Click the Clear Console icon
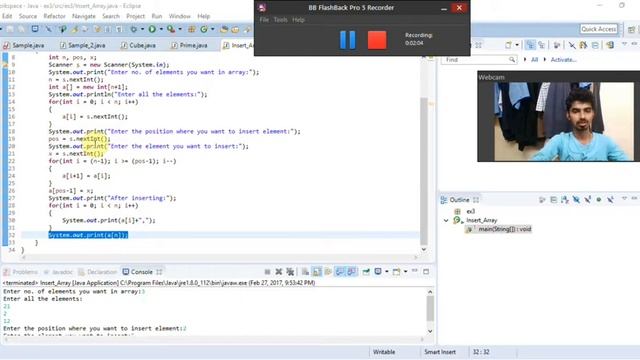This screenshot has width=640, height=360. pyautogui.click(x=305, y=272)
